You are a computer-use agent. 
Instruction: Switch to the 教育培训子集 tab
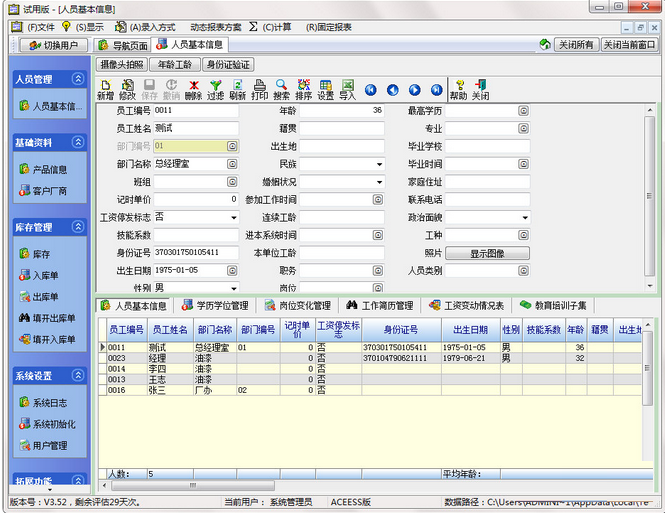point(553,305)
